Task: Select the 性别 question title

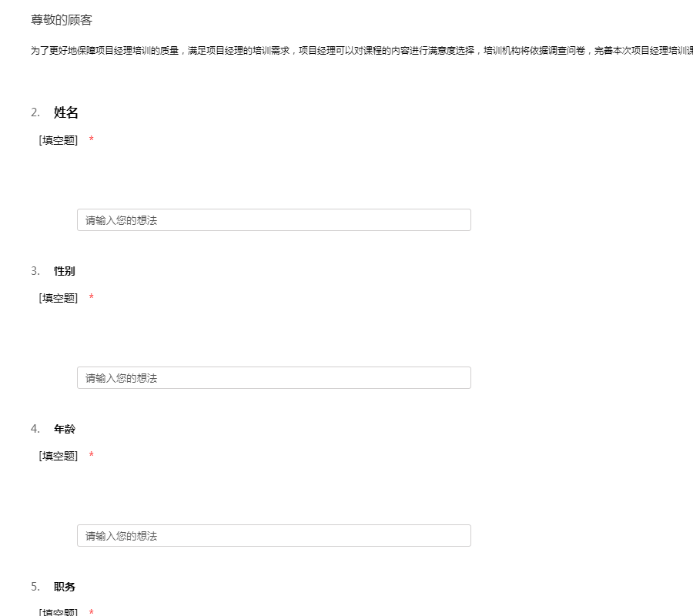Action: 65,271
